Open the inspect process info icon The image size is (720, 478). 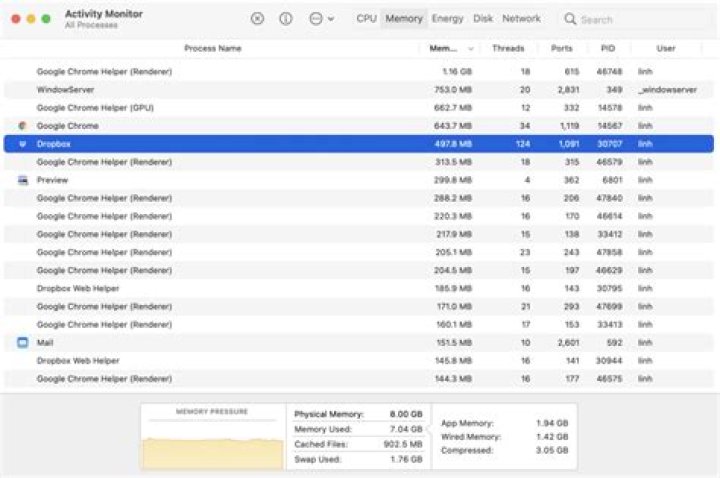point(286,19)
